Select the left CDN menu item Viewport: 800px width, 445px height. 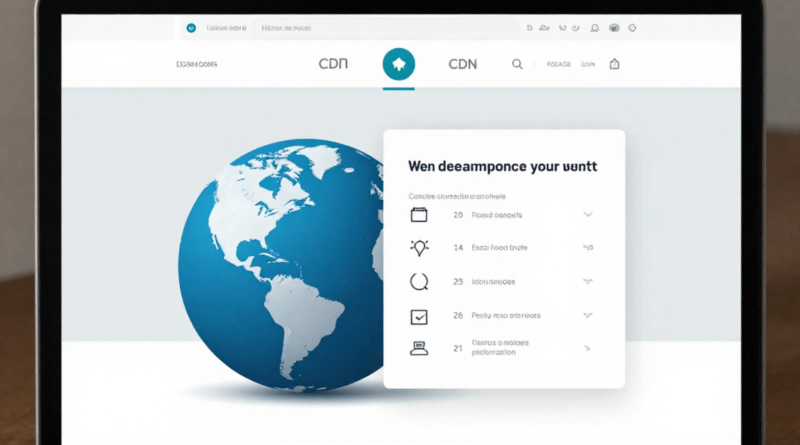click(332, 64)
